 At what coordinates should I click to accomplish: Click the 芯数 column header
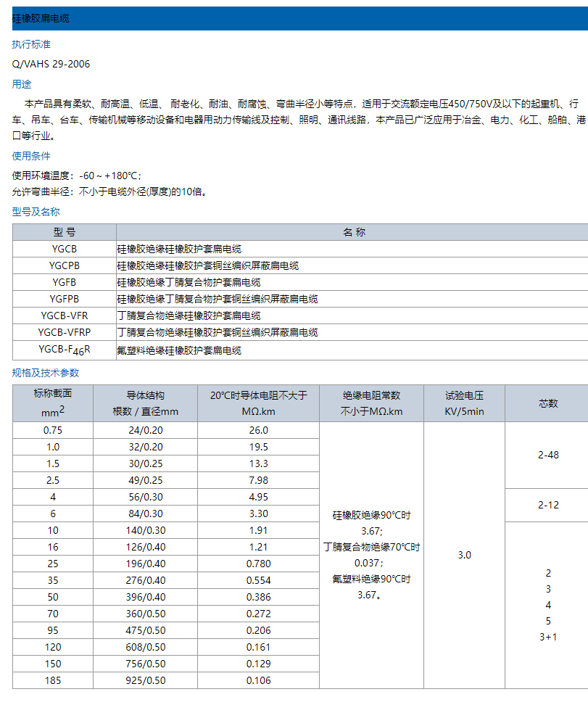pyautogui.click(x=548, y=403)
